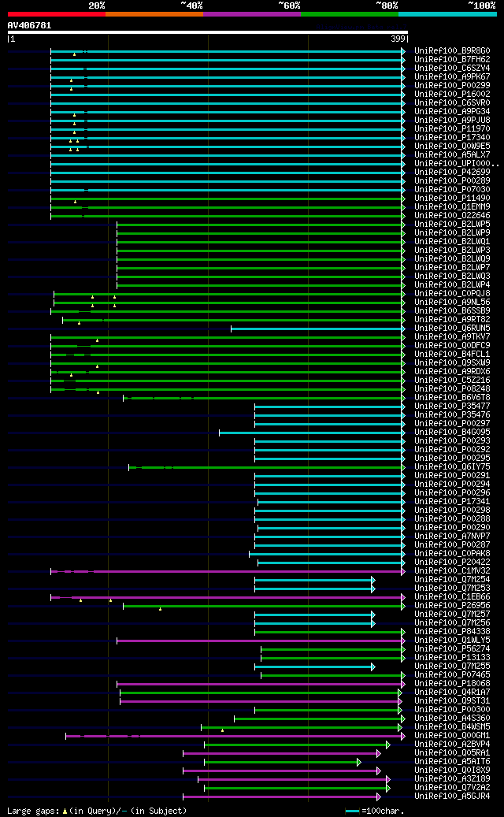Select the UniRef100_Q1WLY5 label
Screen dimensions: 504x817
point(452,639)
